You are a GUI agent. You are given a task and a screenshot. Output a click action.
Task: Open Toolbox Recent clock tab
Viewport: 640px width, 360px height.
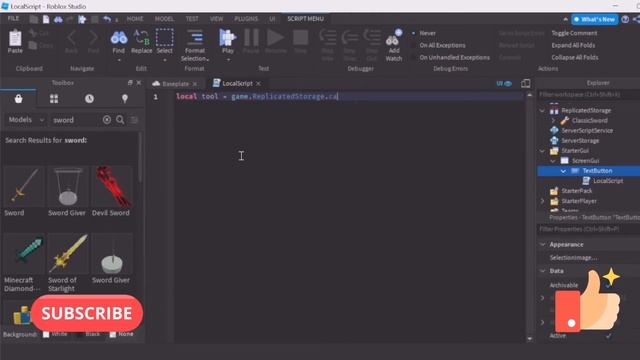pos(89,99)
